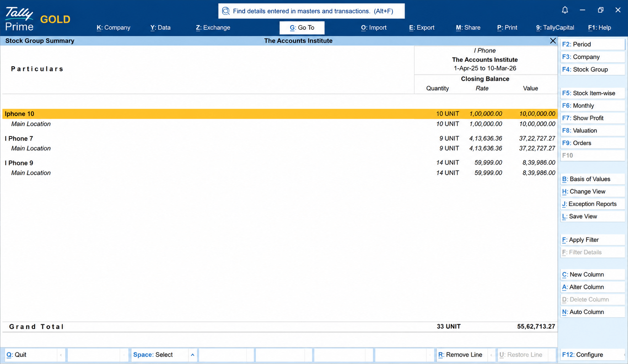Open 9: TallyCapital from top menu
This screenshot has width=628, height=364.
coord(555,27)
